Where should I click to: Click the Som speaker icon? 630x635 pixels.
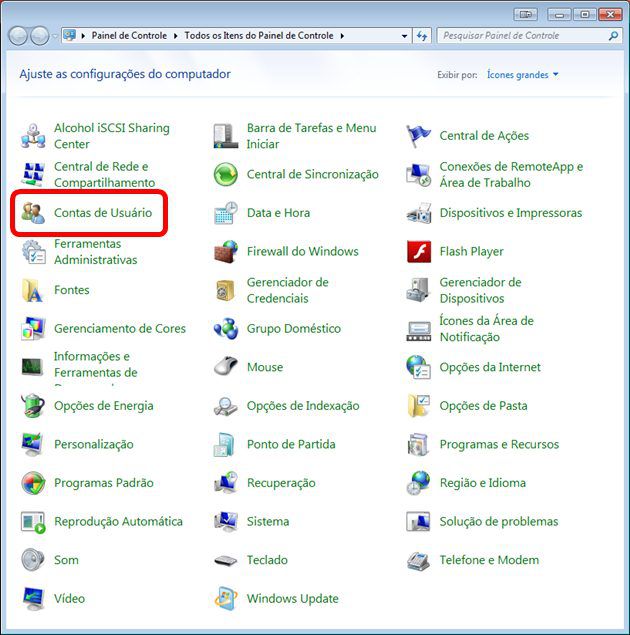(33, 560)
